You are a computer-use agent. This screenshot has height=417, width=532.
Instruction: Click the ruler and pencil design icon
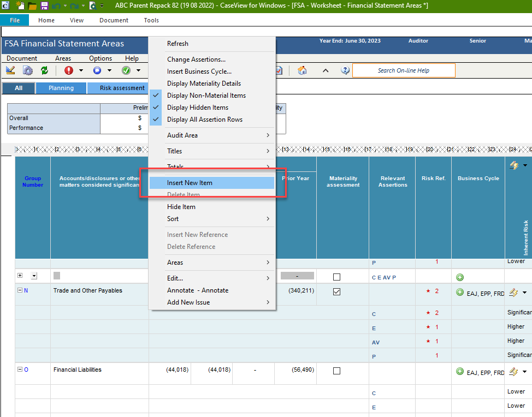click(10, 70)
